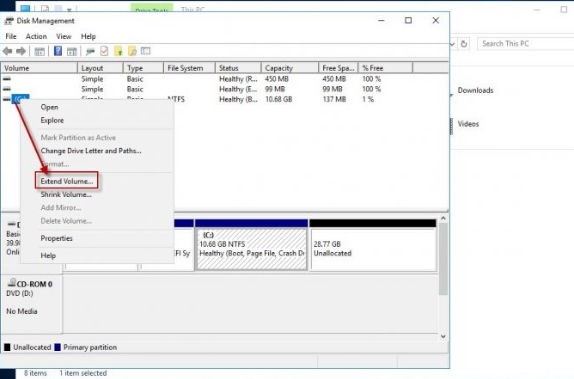The width and height of the screenshot is (574, 379).
Task: Click scroll up arrow of disk pane
Action: [x=443, y=218]
